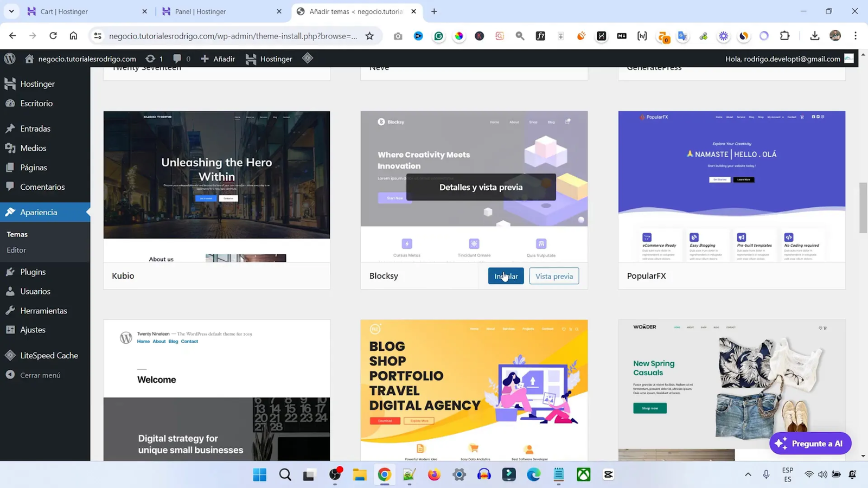Viewport: 868px width, 488px height.
Task: Open Google Lens camera icon in address bar
Action: pyautogui.click(x=398, y=36)
